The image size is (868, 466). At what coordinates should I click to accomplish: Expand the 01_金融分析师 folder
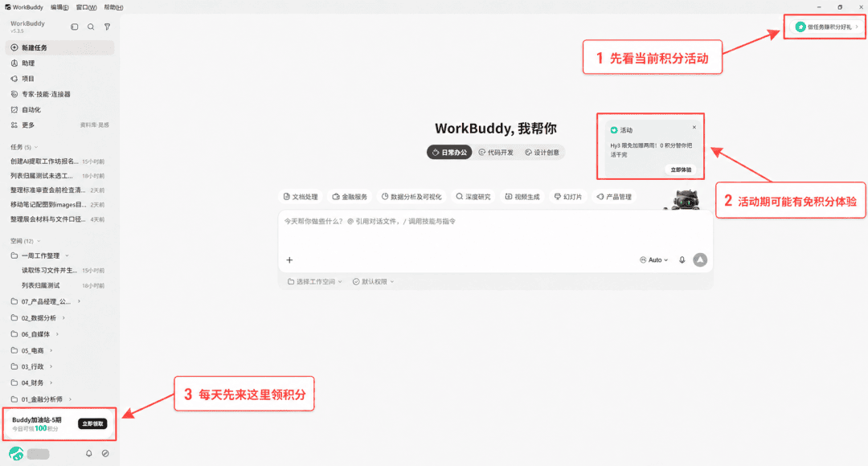[x=70, y=399]
